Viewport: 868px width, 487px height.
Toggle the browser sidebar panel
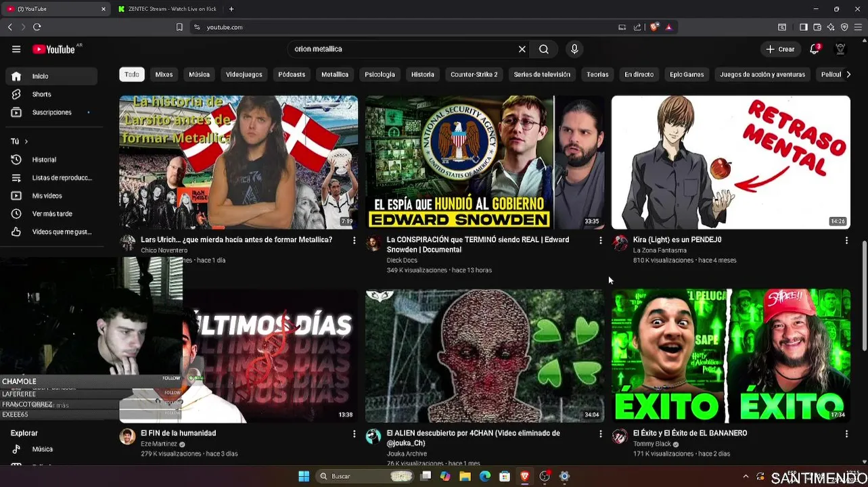(x=803, y=27)
